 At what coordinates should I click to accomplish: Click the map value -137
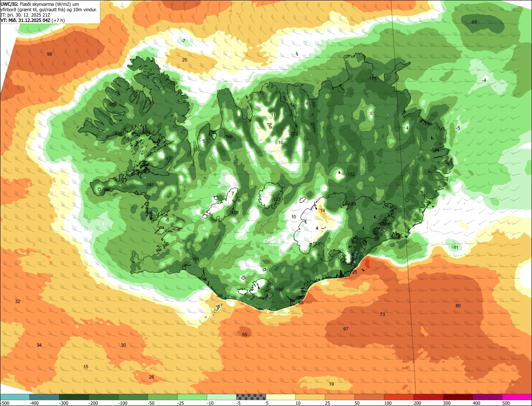(x=169, y=159)
